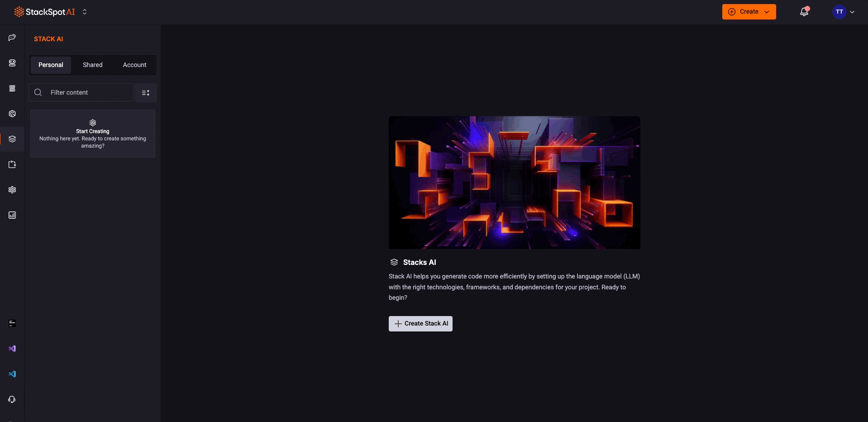Switch to the Shared tab

[x=92, y=65]
